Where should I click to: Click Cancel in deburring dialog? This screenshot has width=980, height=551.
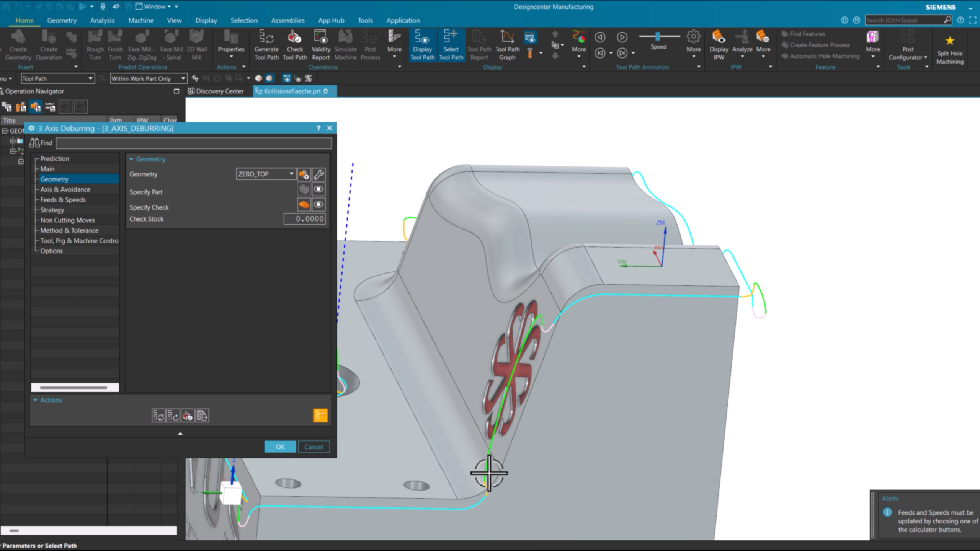coord(314,447)
